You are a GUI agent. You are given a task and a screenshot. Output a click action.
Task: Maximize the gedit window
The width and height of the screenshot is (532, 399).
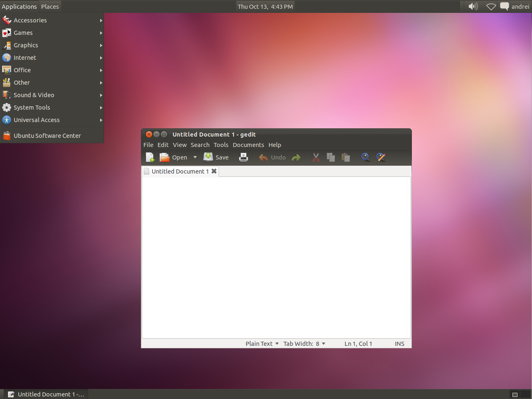click(x=164, y=134)
